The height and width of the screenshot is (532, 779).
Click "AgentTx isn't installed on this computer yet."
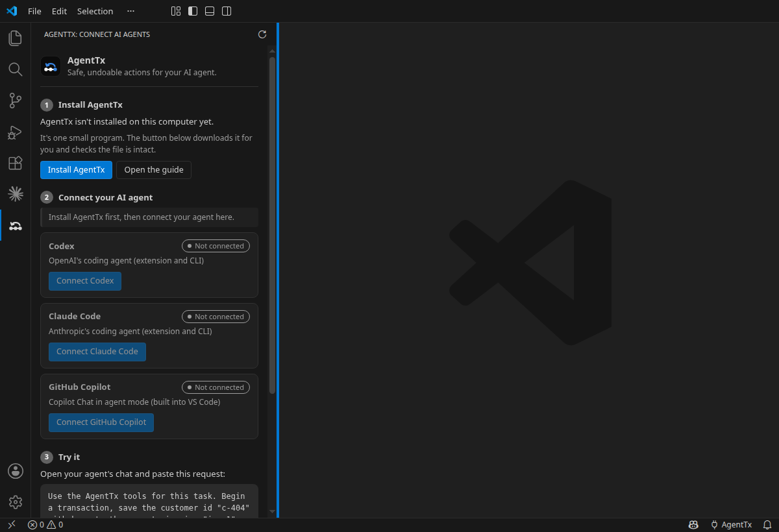127,121
